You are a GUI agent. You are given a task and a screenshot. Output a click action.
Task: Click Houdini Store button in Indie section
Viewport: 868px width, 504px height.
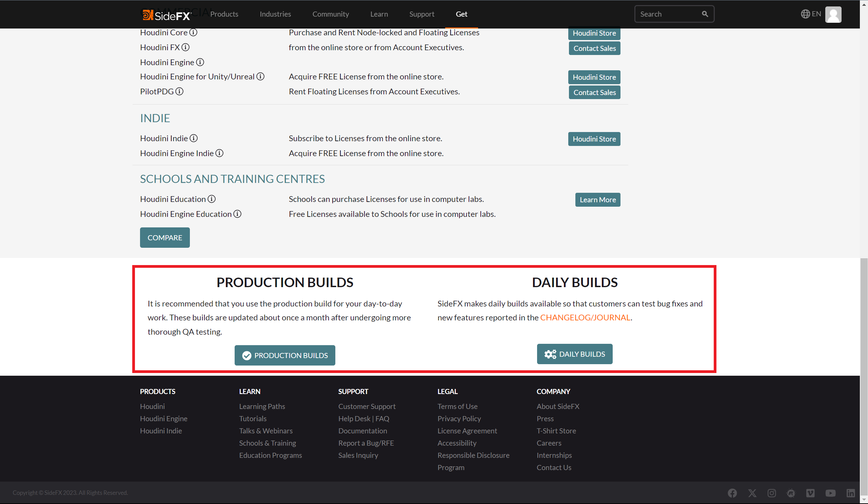click(x=594, y=139)
